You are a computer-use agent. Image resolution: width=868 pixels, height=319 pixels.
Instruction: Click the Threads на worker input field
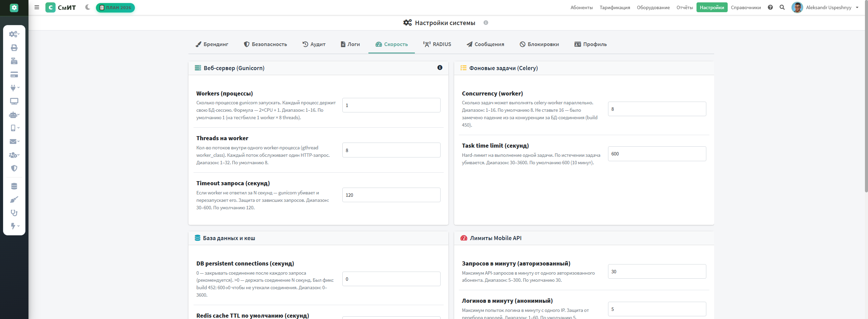391,150
